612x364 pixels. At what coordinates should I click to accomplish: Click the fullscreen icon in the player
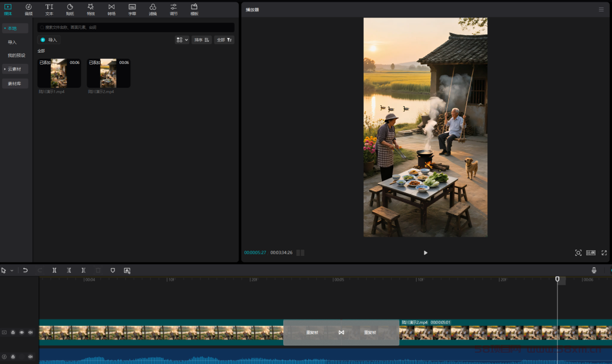pos(604,252)
